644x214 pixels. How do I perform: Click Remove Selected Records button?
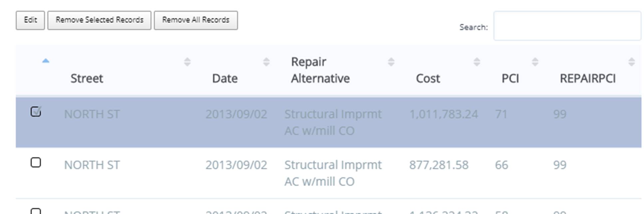99,20
